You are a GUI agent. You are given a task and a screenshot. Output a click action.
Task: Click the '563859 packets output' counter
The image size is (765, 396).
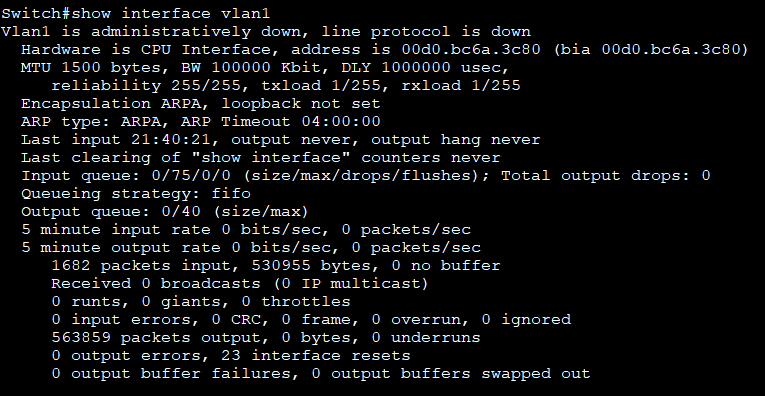click(x=156, y=337)
